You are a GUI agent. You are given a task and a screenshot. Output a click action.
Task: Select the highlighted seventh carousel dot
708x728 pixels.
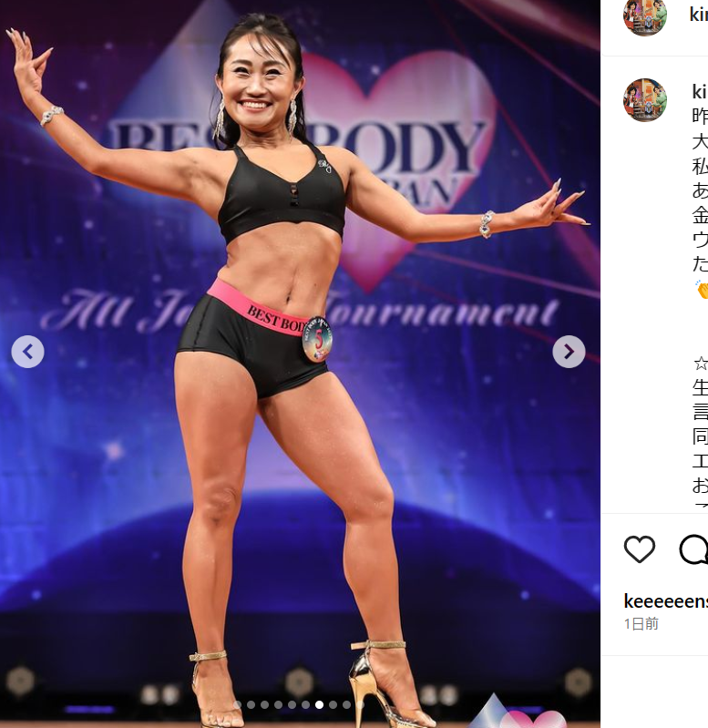tap(320, 705)
